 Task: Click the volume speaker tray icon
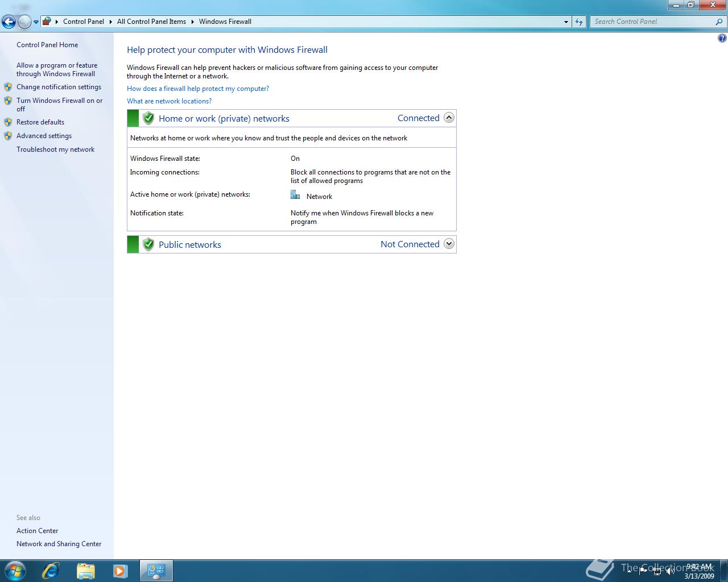coord(671,571)
